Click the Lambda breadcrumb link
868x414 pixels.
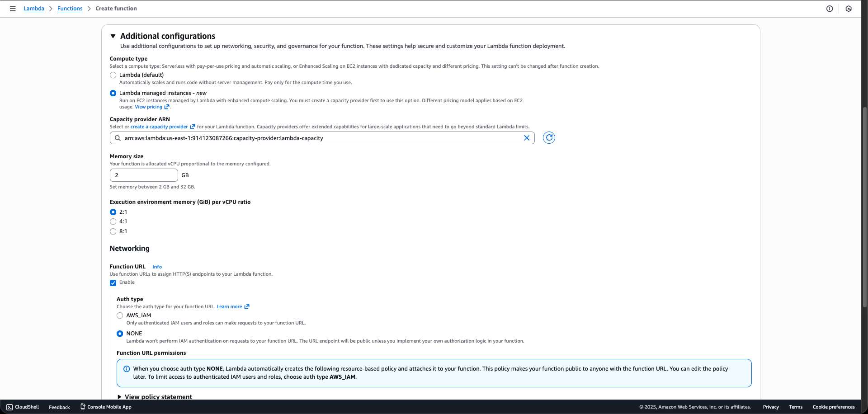pos(33,8)
